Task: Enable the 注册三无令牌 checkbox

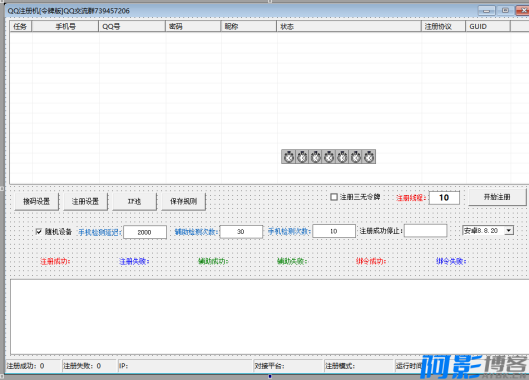Action: (x=334, y=197)
